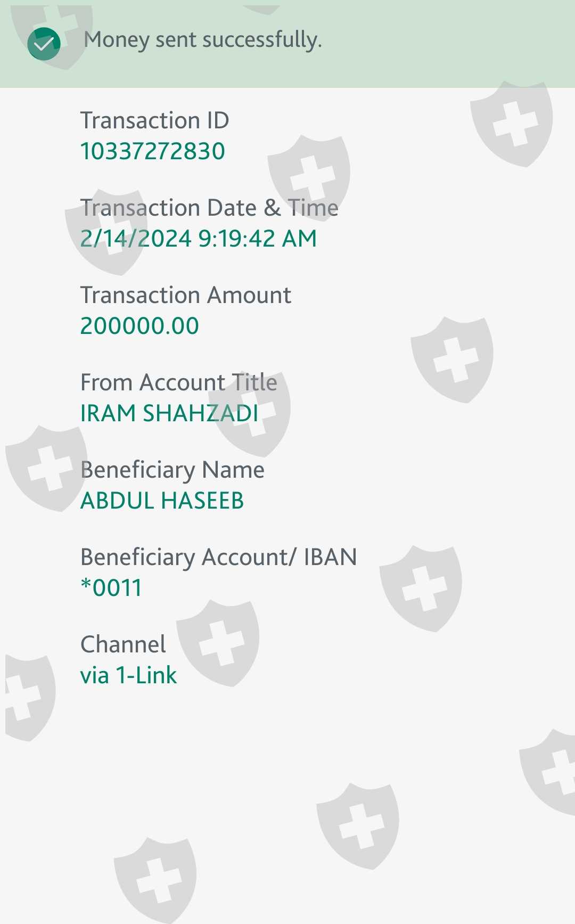Click shield watermark right of Beneficiary Account/ IBAN

[x=421, y=588]
